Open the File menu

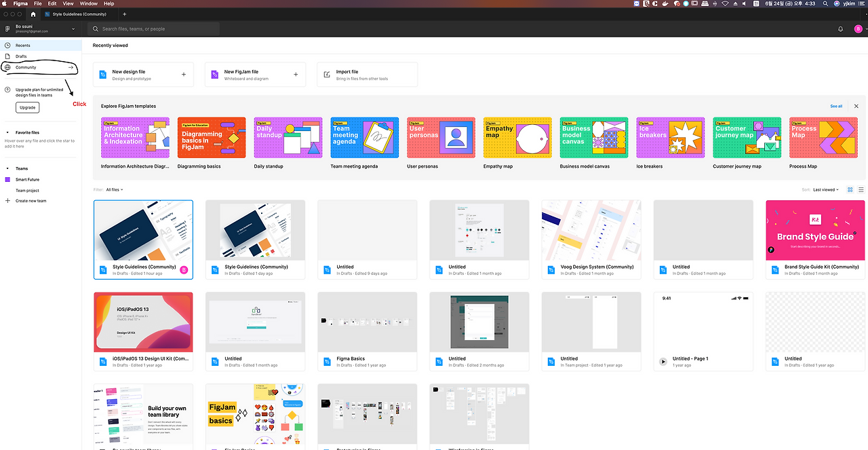pos(38,3)
